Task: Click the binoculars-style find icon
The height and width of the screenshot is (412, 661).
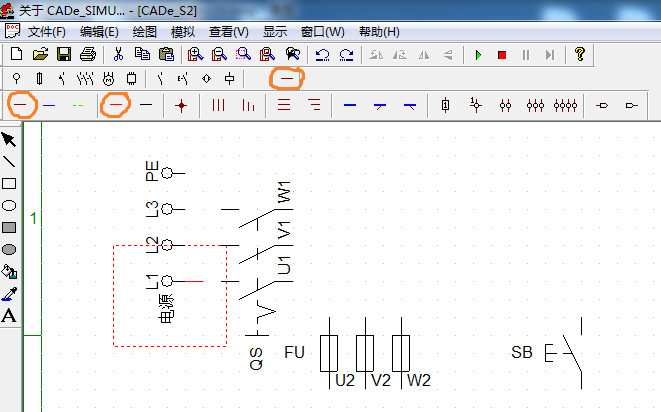Action: 293,54
